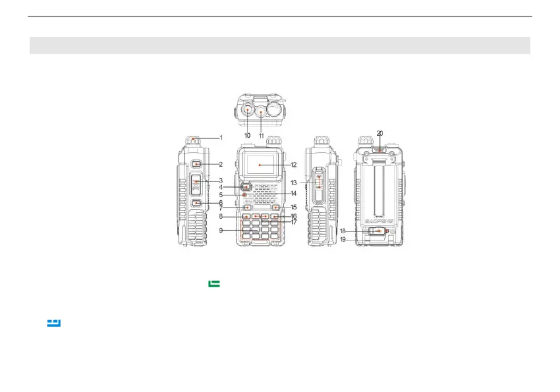Select callout number 5 in the diagram
Image resolution: width=560 pixels, height=392 pixels.
pyautogui.click(x=221, y=195)
